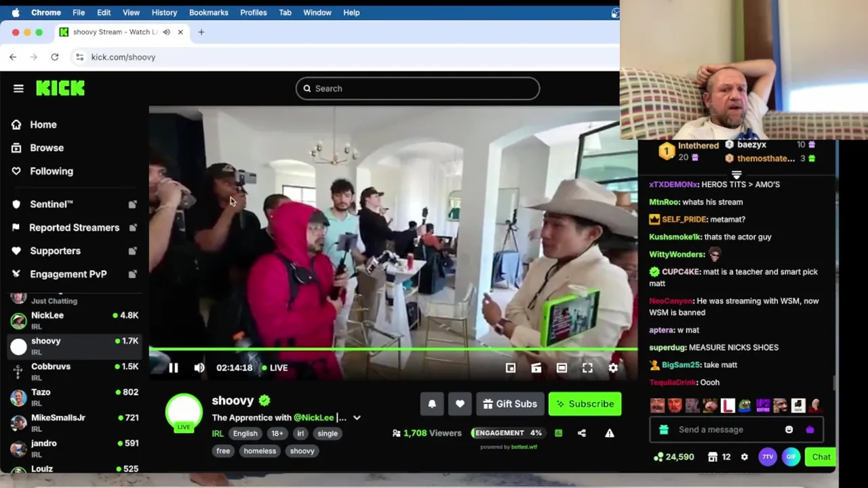Pause the live stream
868x488 pixels.
tap(173, 367)
